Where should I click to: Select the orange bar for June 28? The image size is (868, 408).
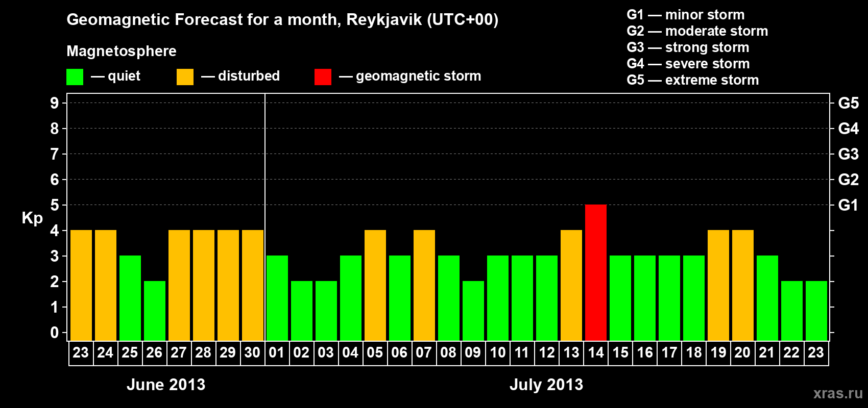pos(204,285)
